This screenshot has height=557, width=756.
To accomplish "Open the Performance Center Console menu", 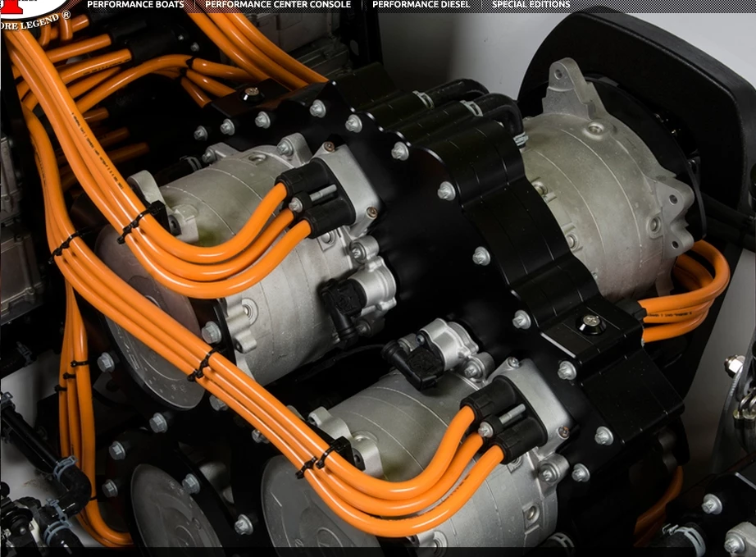I will click(277, 4).
